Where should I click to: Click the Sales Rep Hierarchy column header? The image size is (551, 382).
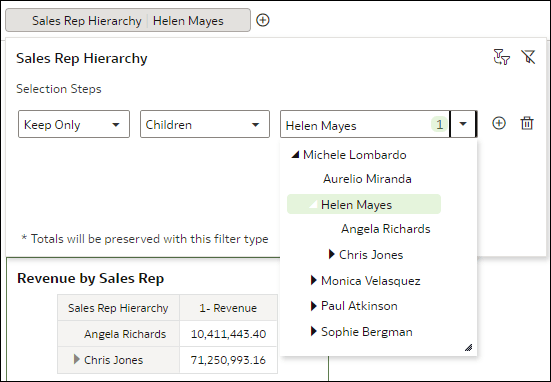(x=118, y=308)
